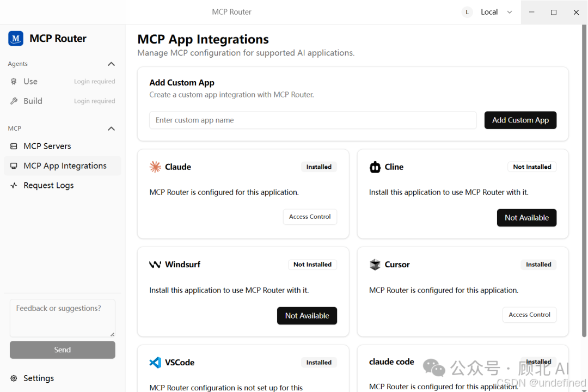Open Settings from the sidebar
588x392 pixels.
click(x=62, y=378)
